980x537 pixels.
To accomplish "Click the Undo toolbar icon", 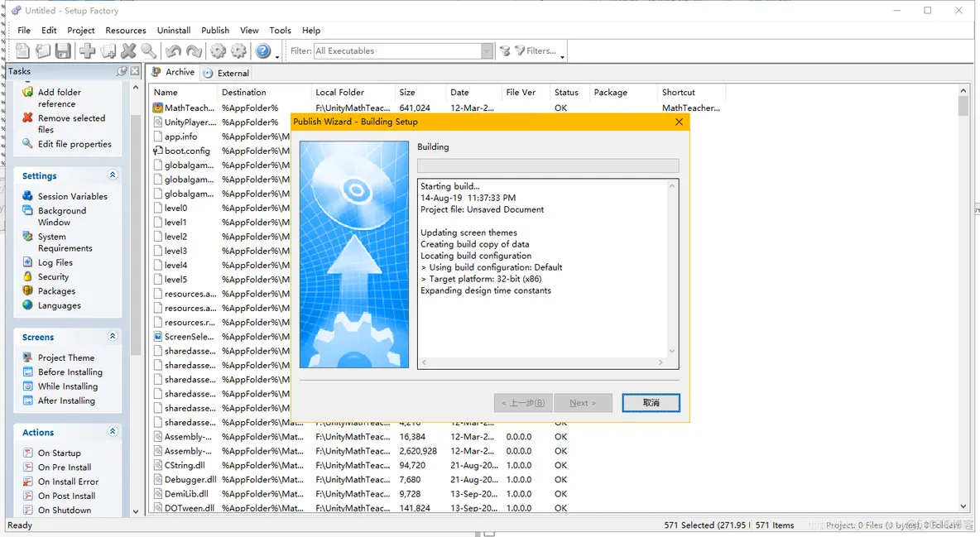I will 174,51.
